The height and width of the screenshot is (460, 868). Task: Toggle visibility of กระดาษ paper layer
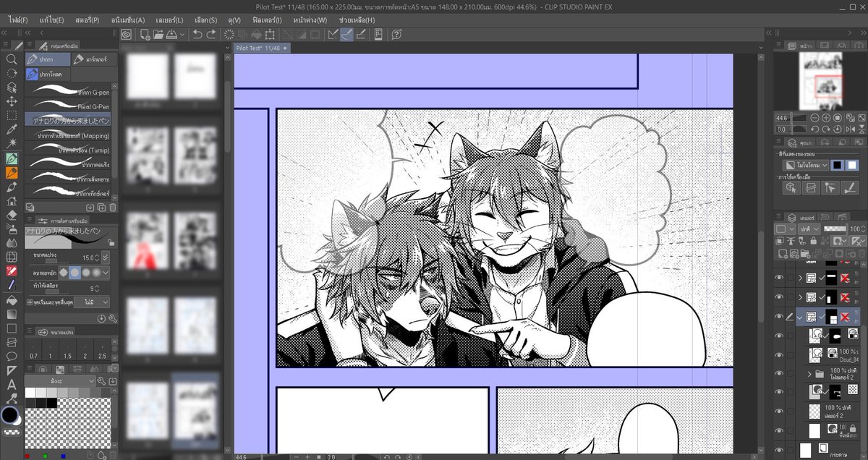779,449
